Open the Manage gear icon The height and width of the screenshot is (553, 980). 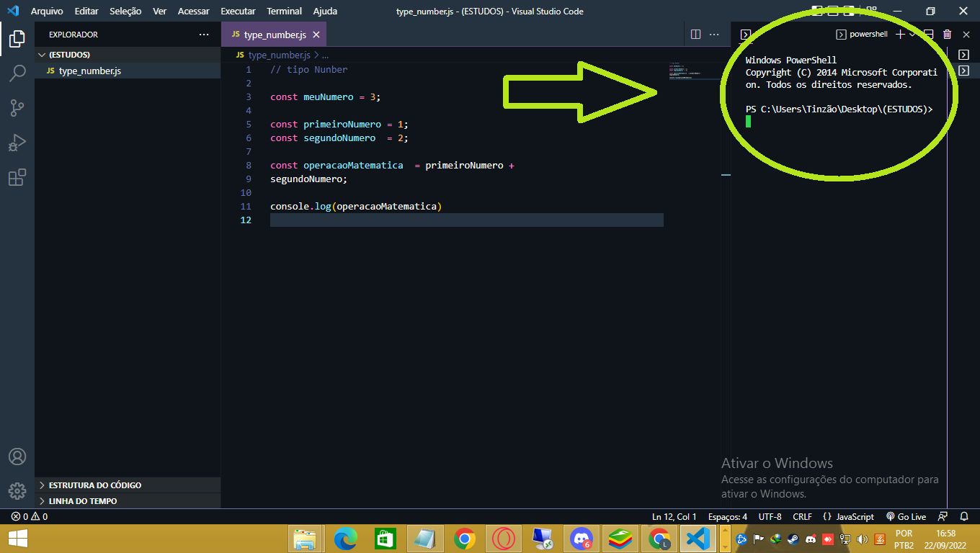tap(17, 491)
